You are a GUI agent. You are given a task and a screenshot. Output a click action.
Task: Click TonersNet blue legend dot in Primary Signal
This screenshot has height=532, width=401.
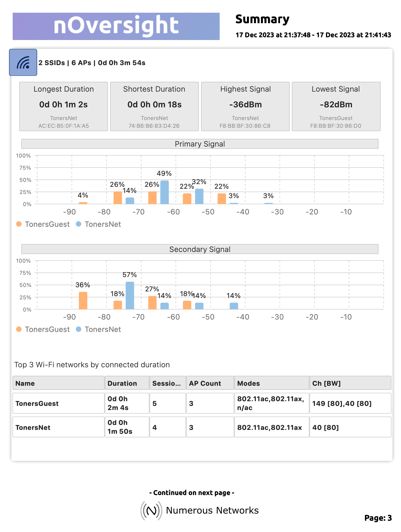79,224
